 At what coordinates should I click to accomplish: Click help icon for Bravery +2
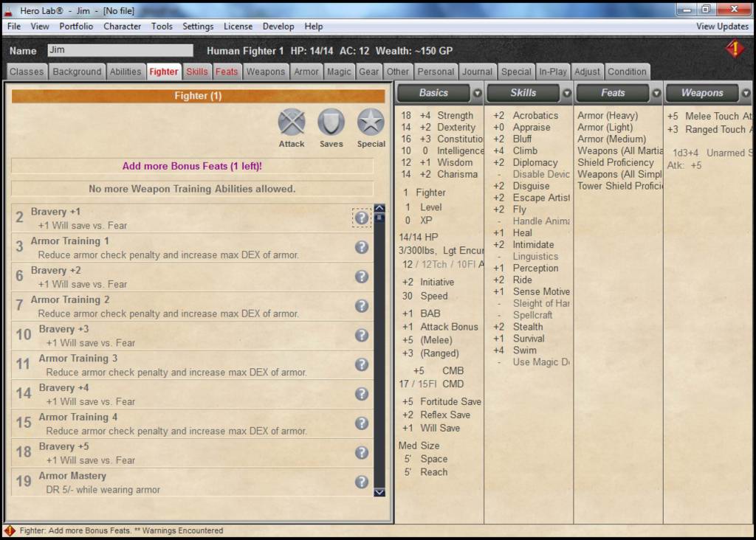pos(362,277)
